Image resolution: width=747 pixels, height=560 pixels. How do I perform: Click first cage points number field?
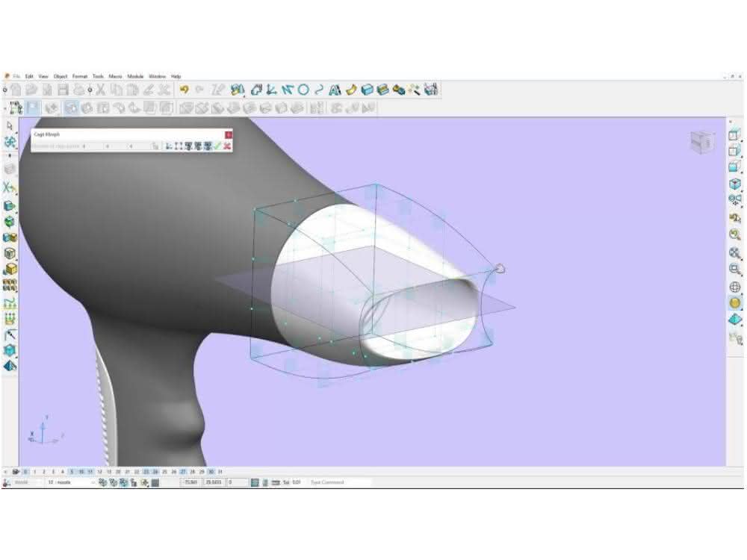tap(91, 146)
